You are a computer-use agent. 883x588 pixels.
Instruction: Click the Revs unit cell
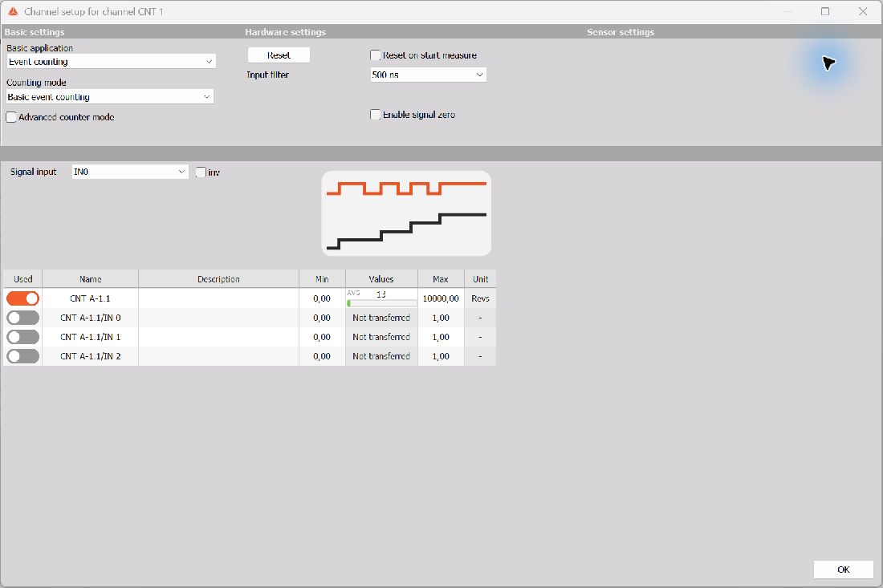coord(480,298)
